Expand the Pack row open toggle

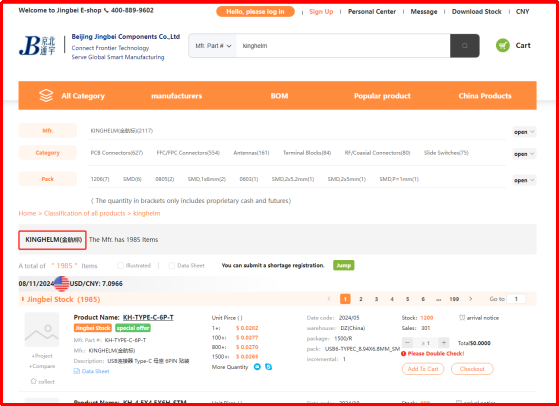click(524, 180)
